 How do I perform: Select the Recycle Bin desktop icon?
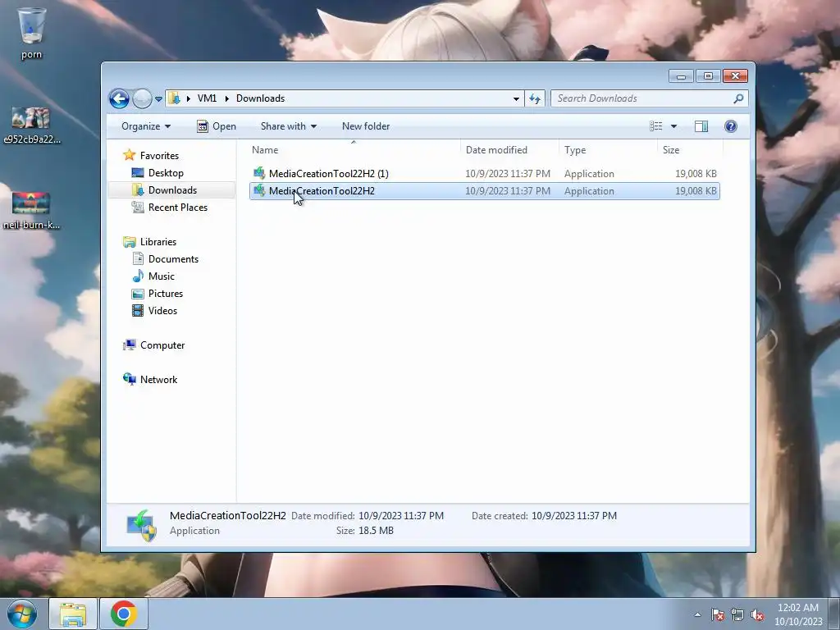click(x=32, y=33)
